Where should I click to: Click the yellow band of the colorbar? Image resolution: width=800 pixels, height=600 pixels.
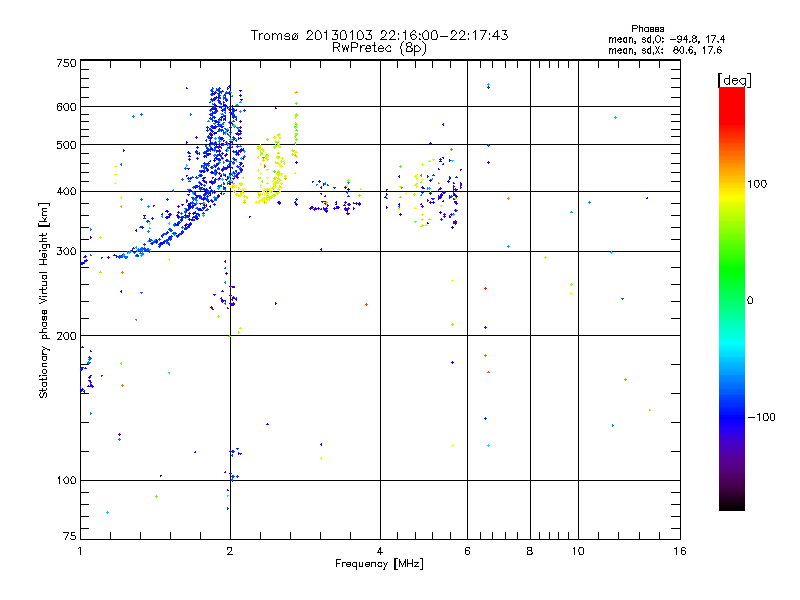pos(732,196)
